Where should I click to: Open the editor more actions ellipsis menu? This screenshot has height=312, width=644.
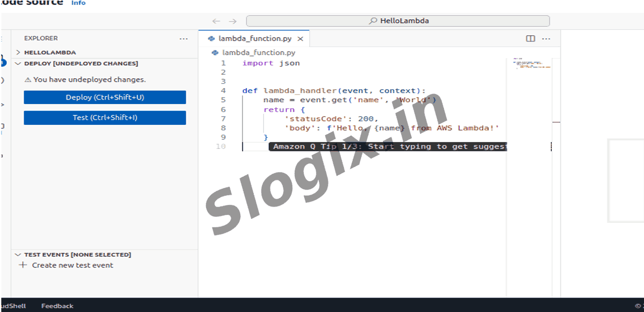[x=545, y=38]
